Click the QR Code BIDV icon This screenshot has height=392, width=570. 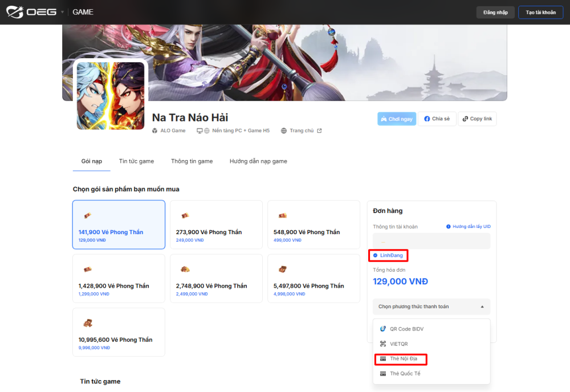tap(383, 329)
